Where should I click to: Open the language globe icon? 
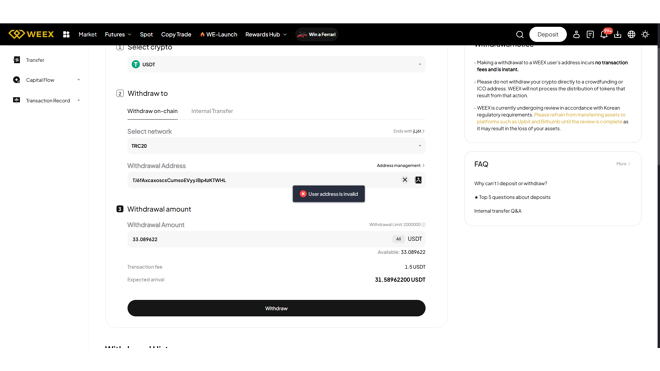click(x=631, y=35)
